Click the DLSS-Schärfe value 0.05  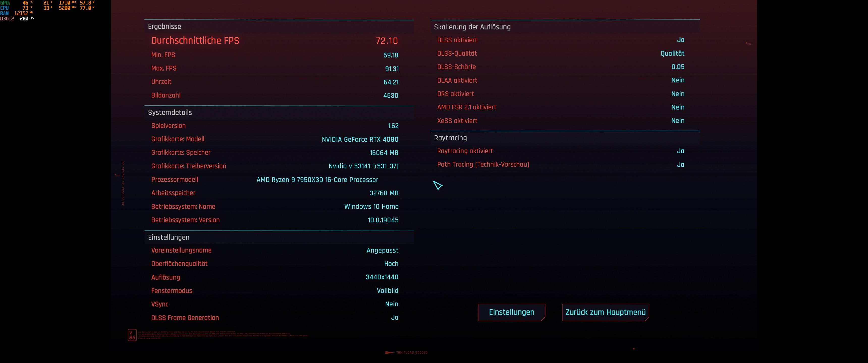click(677, 67)
